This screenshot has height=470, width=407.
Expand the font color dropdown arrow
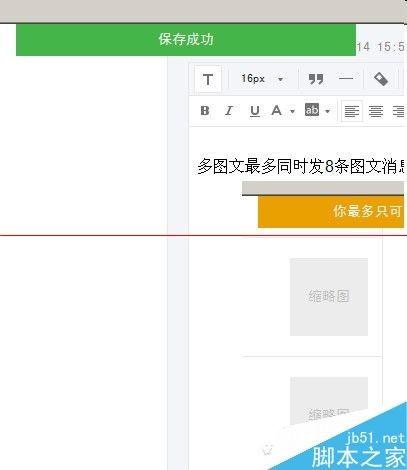pyautogui.click(x=292, y=111)
